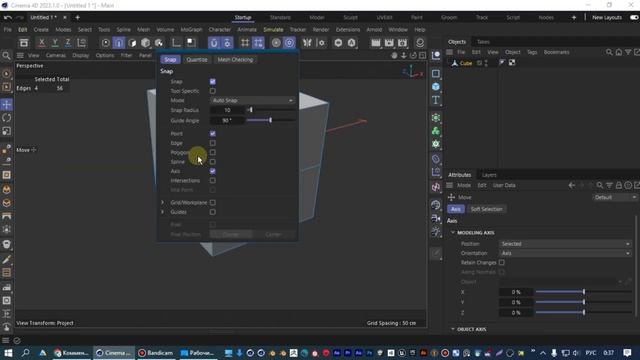This screenshot has width=640, height=360.
Task: Switch to the Standard layout
Action: [280, 18]
